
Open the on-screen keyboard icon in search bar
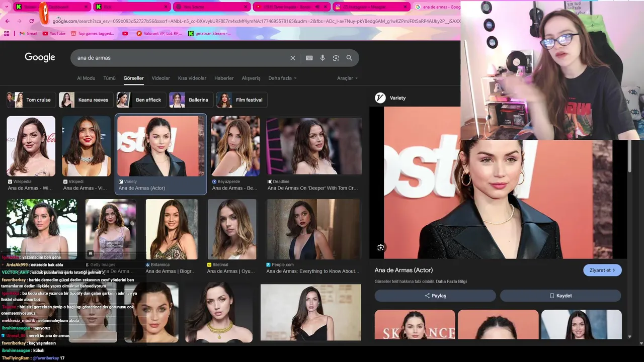click(x=309, y=58)
